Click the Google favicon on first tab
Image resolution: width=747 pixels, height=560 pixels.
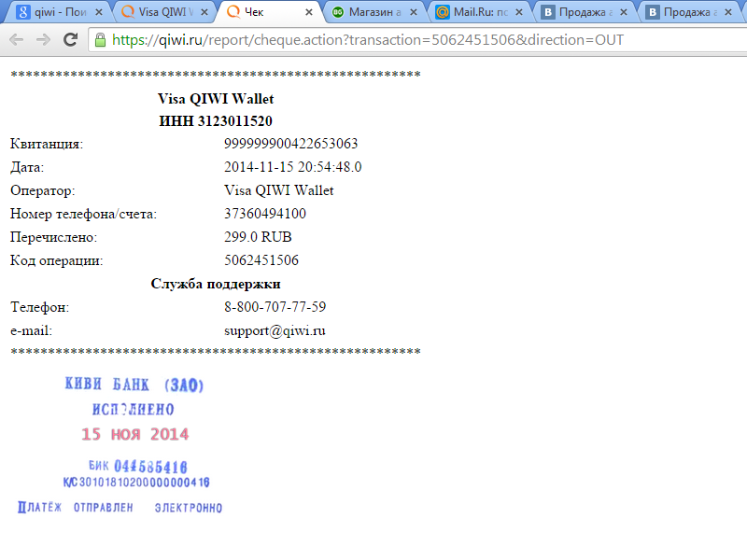click(x=22, y=12)
